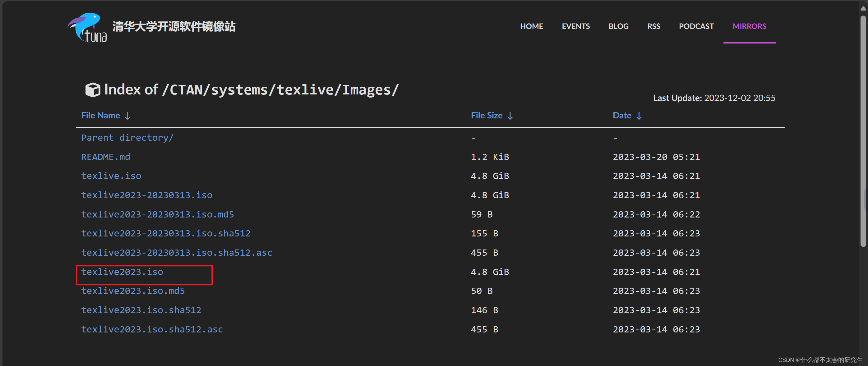Select the MIRRORS navigation tab
This screenshot has height=366, width=868.
749,26
